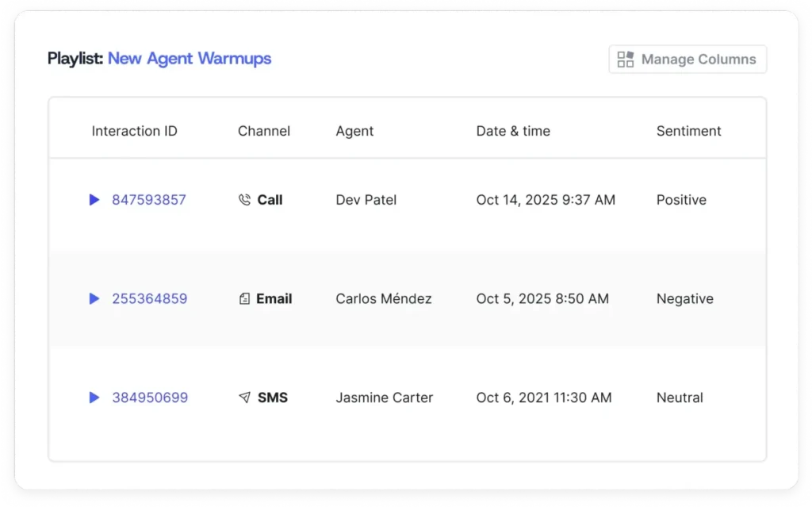Click the Sentiment column header

coord(688,130)
